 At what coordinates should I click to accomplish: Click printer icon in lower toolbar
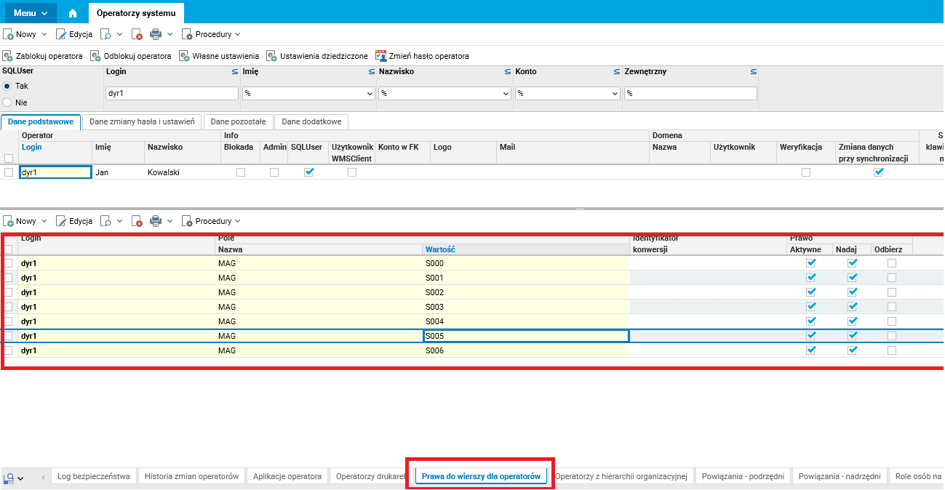click(155, 221)
